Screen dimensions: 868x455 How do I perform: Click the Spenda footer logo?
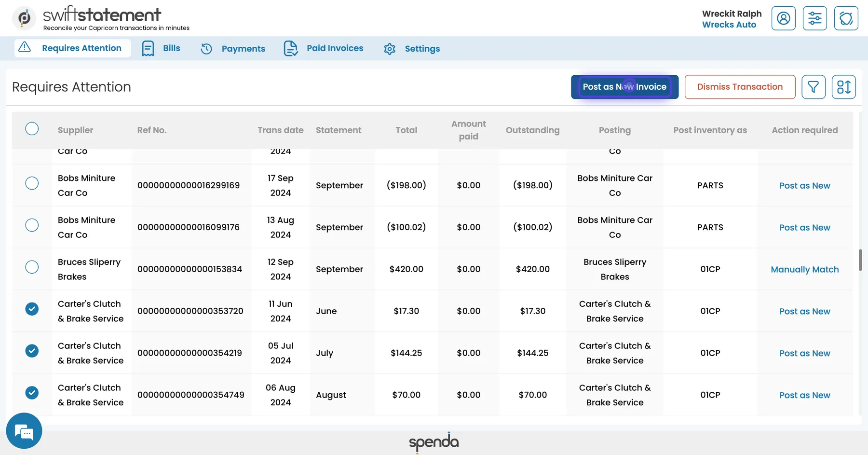pyautogui.click(x=434, y=442)
